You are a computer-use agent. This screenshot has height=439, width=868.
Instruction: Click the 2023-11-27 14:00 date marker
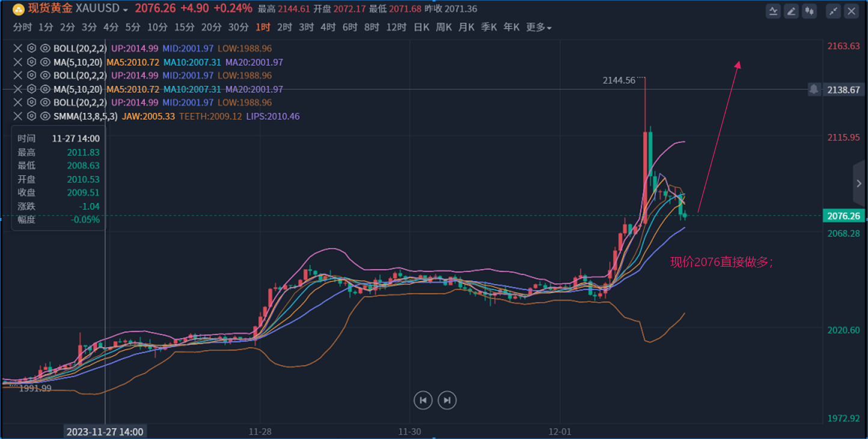click(105, 431)
